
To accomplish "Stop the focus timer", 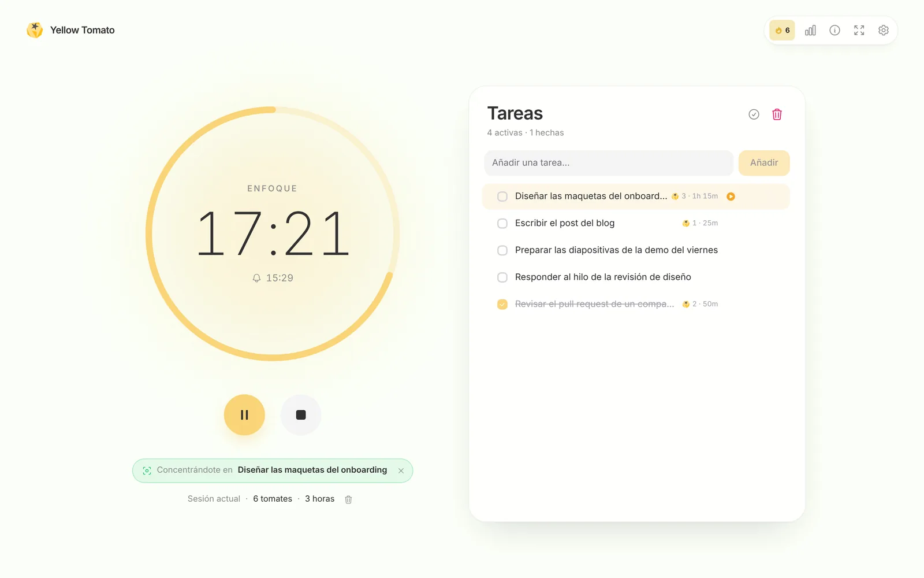I will pos(301,414).
